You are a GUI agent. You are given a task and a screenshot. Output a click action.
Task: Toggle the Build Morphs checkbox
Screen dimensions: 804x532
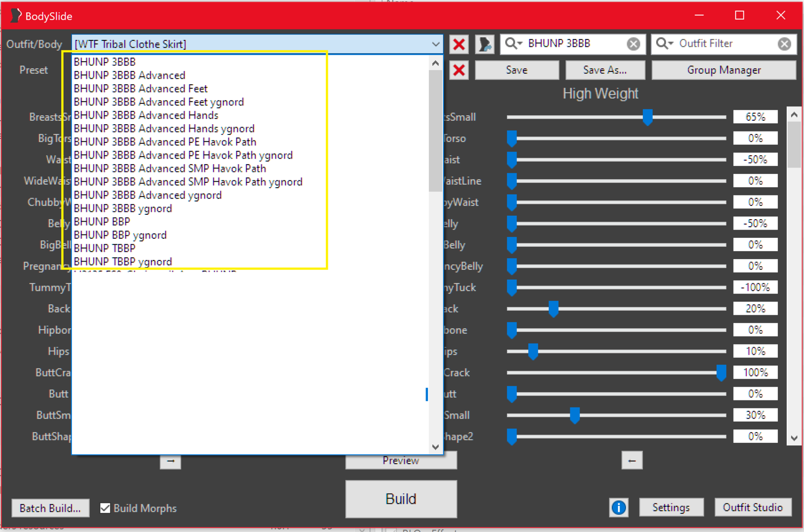coord(105,508)
